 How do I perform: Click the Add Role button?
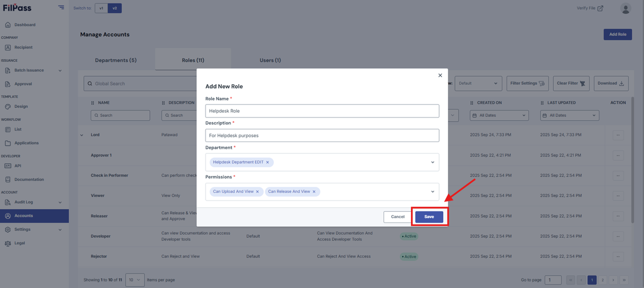click(x=618, y=34)
